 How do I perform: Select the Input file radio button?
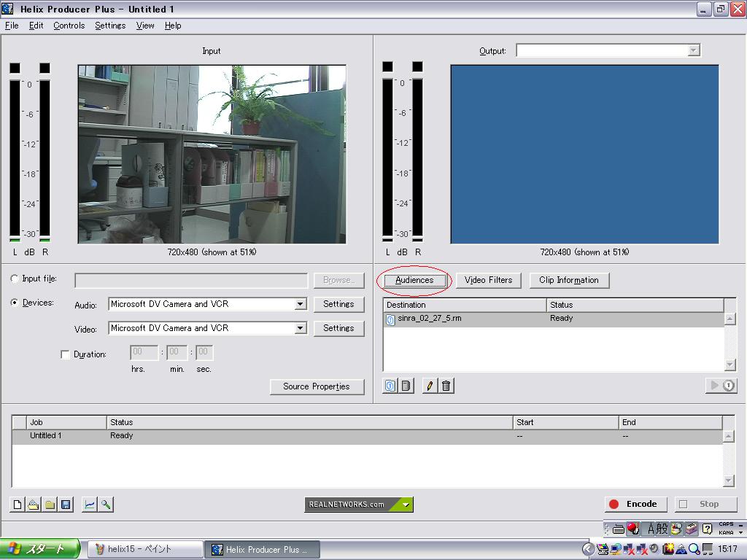point(15,279)
